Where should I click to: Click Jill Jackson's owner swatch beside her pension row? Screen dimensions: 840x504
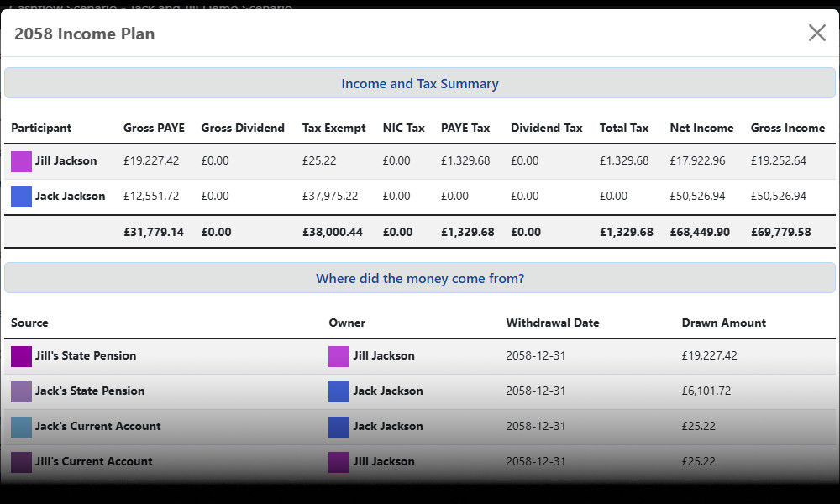point(338,355)
